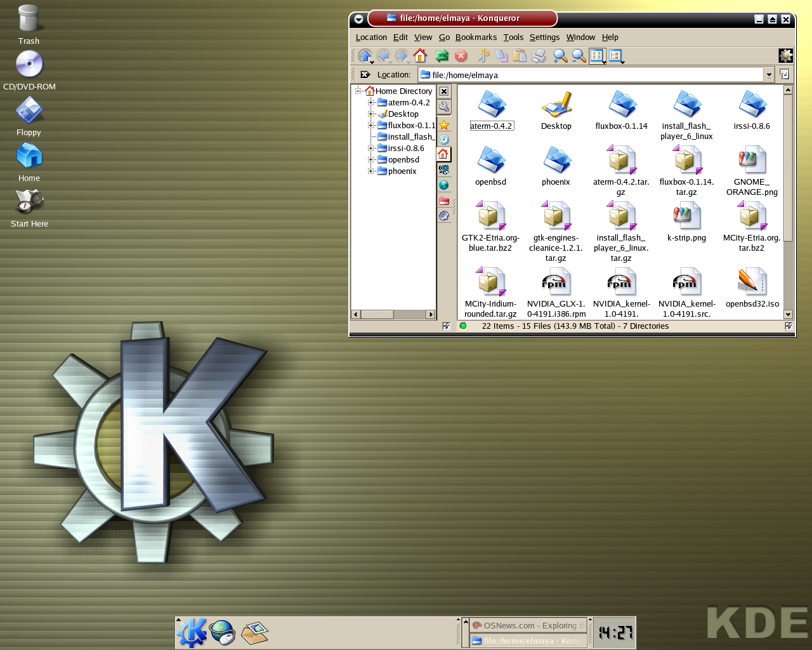
Task: Click the panel digital clock
Action: (x=615, y=632)
